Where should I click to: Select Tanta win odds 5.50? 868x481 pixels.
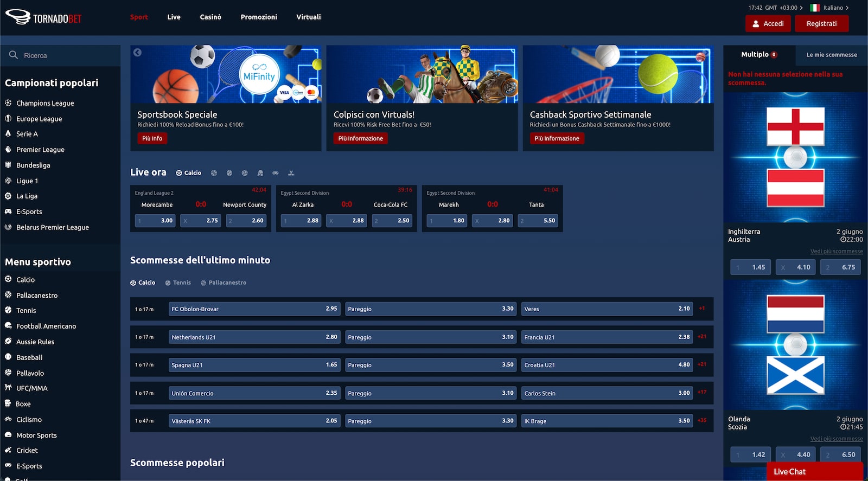[538, 221]
